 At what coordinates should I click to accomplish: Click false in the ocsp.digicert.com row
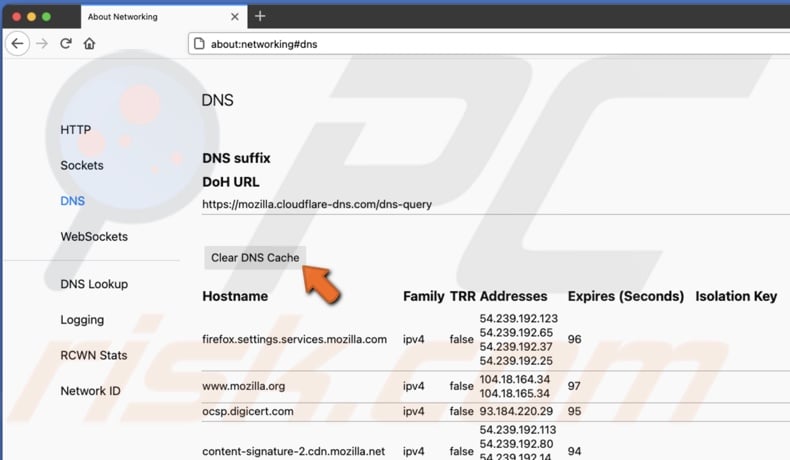pyautogui.click(x=462, y=411)
